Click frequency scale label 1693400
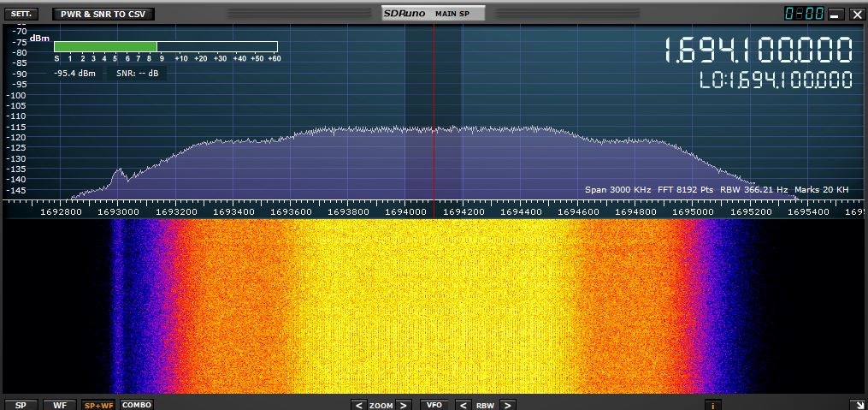The height and width of the screenshot is (410, 868). (x=233, y=211)
